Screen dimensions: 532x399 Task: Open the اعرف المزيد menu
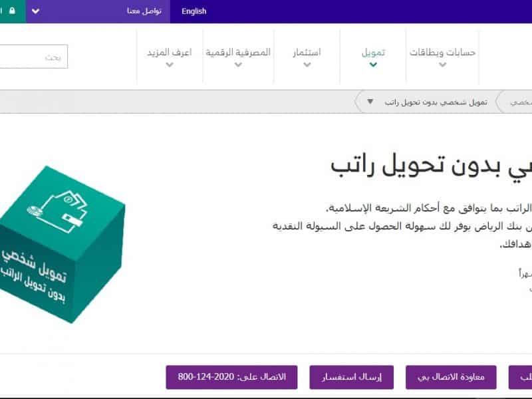[x=170, y=53]
